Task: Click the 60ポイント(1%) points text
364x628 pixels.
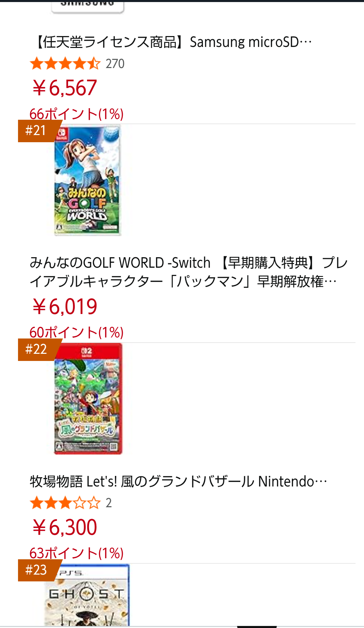Action: coord(76,332)
